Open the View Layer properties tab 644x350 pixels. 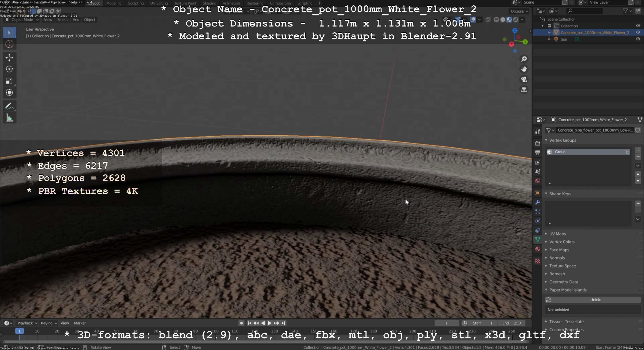coord(538,162)
